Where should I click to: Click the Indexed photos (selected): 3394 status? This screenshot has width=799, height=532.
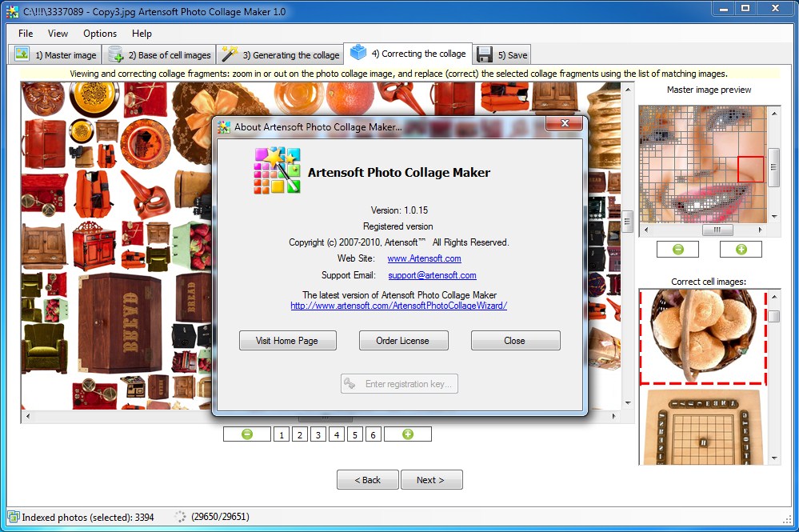click(x=88, y=518)
